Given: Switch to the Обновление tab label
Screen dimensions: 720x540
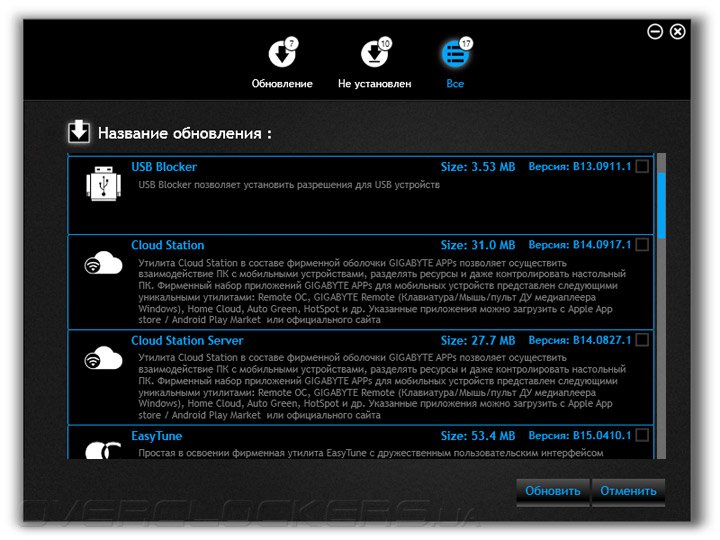Looking at the screenshot, I should tap(282, 84).
